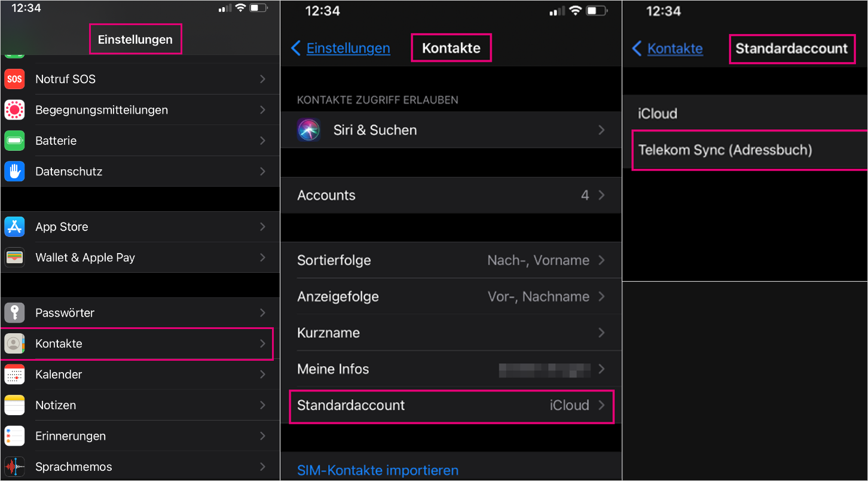Tap the blue Datenschutz hand icon
This screenshot has height=481, width=868.
[14, 172]
